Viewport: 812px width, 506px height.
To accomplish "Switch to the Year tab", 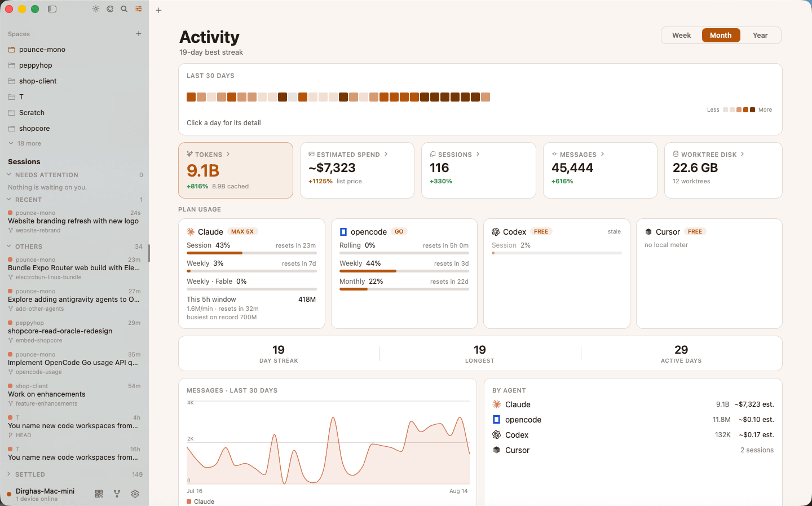I will [760, 35].
